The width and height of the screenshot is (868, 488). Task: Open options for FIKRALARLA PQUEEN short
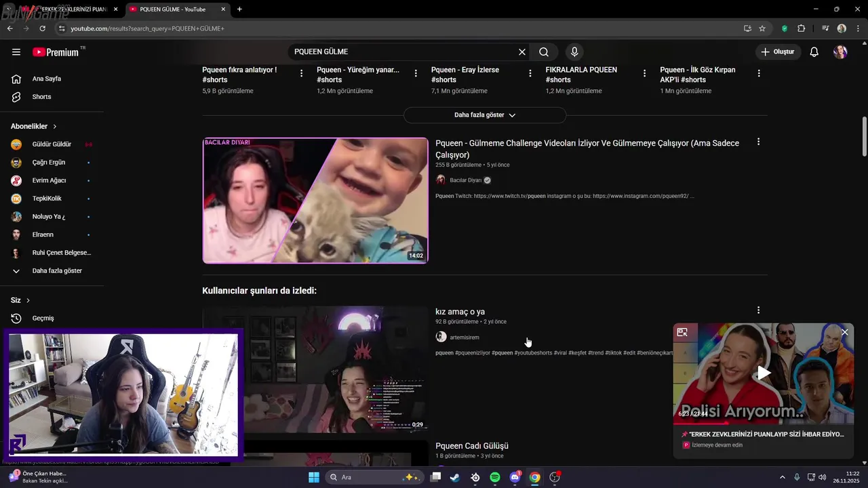click(645, 74)
